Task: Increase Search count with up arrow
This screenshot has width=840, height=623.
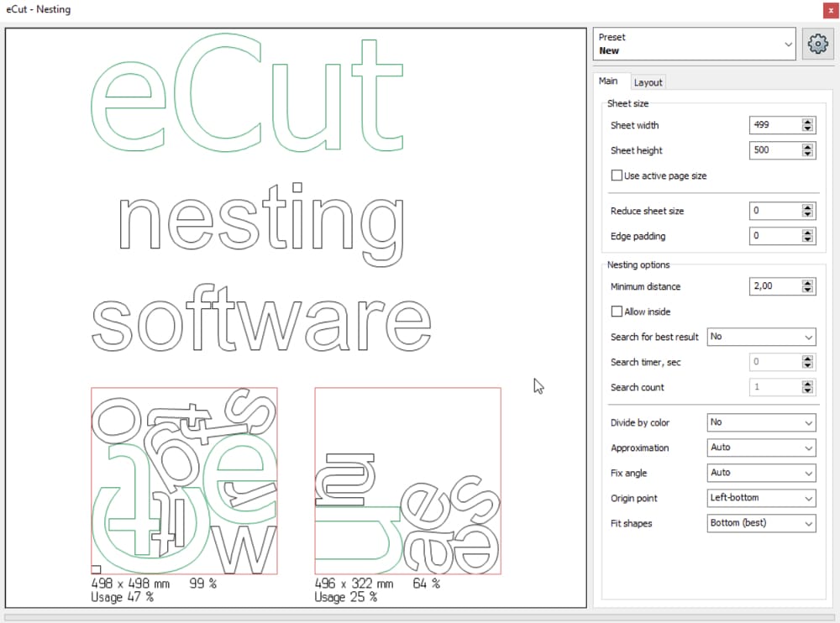Action: click(x=808, y=384)
